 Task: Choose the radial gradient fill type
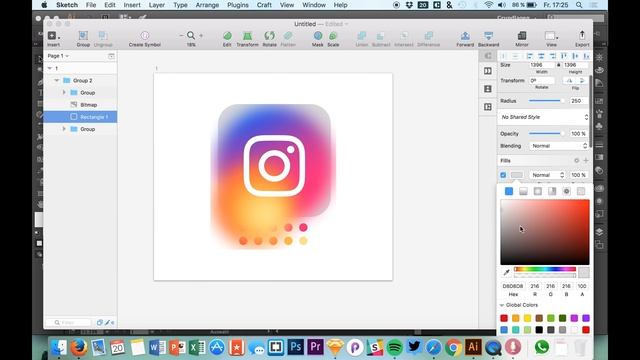[538, 191]
